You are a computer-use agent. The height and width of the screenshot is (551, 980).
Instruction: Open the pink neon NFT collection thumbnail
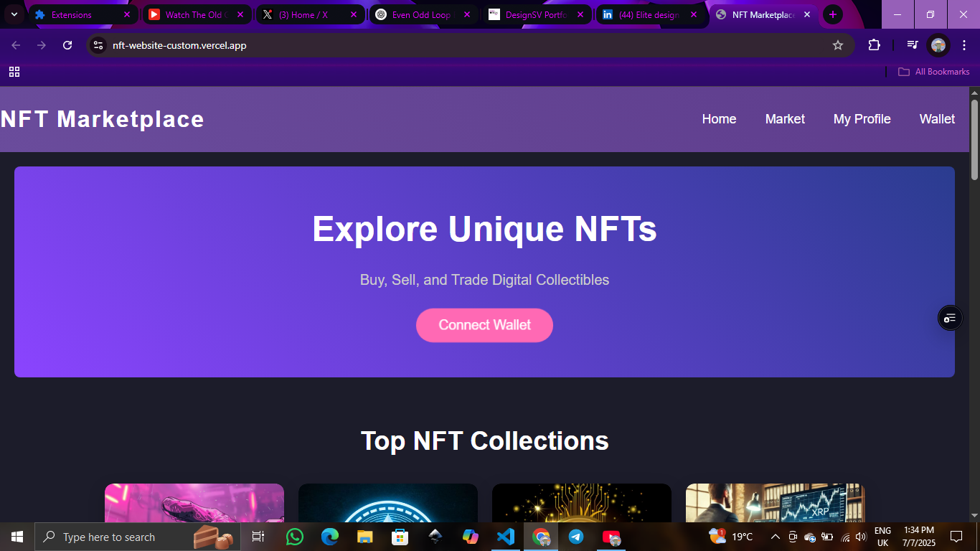[x=194, y=502]
